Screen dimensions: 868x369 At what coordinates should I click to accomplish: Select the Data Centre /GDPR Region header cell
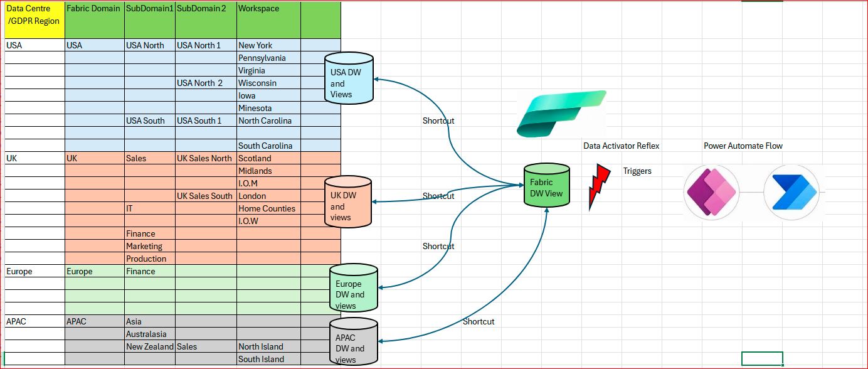pos(34,20)
